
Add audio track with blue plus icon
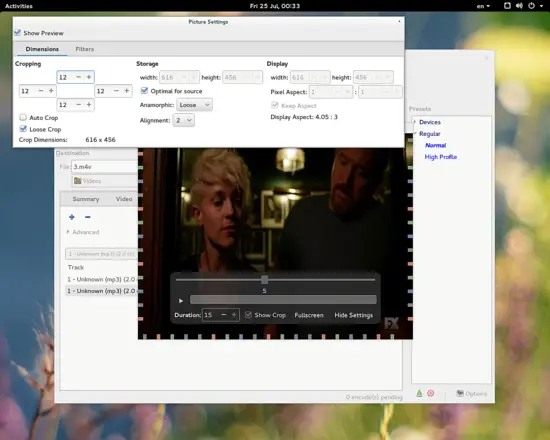pos(72,217)
